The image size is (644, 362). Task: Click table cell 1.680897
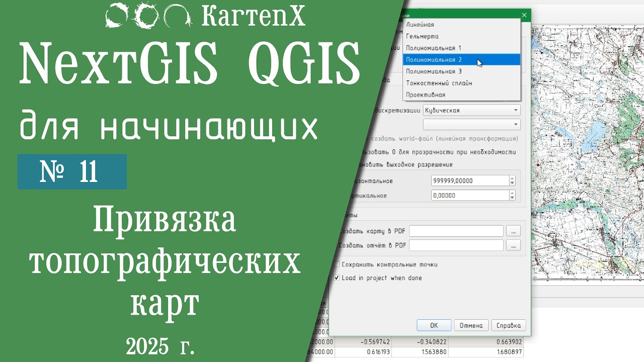(486, 352)
